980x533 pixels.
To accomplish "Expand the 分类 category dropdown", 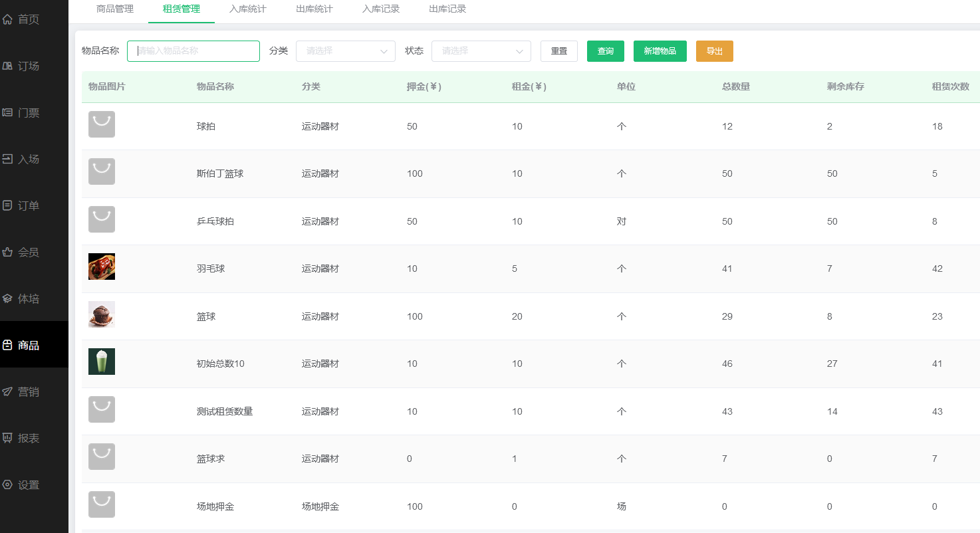I will (345, 51).
